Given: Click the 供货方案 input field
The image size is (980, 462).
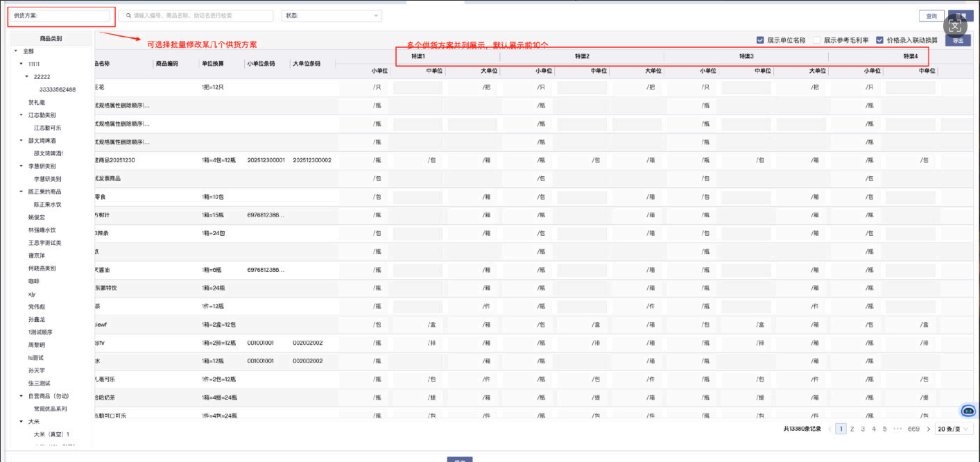Looking at the screenshot, I should (x=60, y=15).
